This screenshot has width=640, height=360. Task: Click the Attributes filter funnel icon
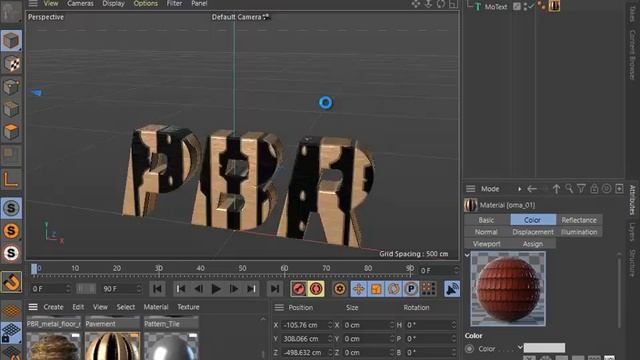pos(581,189)
